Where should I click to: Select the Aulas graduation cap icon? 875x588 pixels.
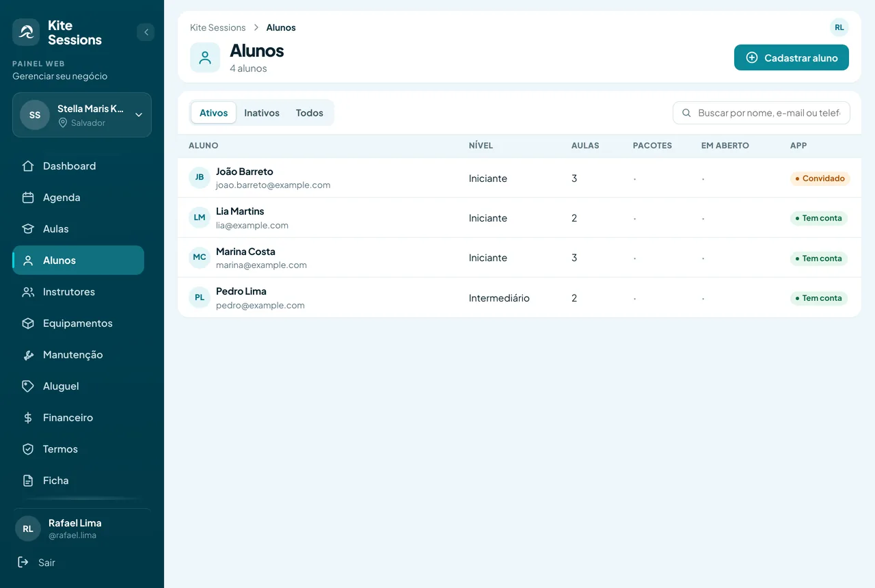pos(28,229)
